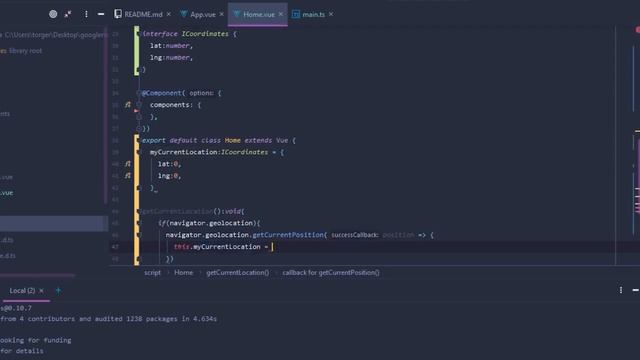
Task: Click the README.md file icon in tab
Action: pos(118,14)
